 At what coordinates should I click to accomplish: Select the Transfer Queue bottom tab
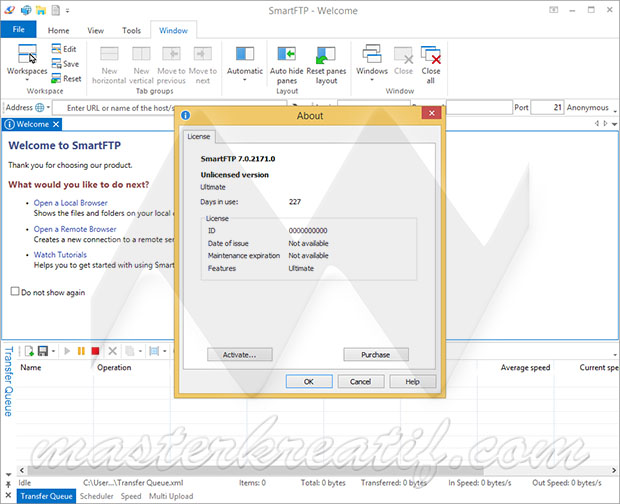(46, 496)
